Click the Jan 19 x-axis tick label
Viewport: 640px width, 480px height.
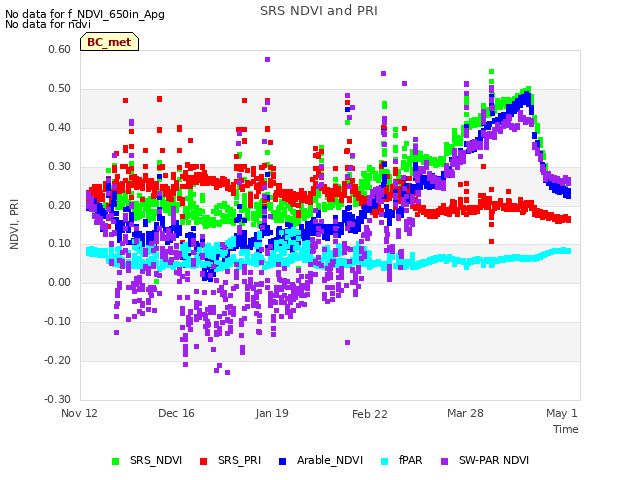(x=272, y=413)
